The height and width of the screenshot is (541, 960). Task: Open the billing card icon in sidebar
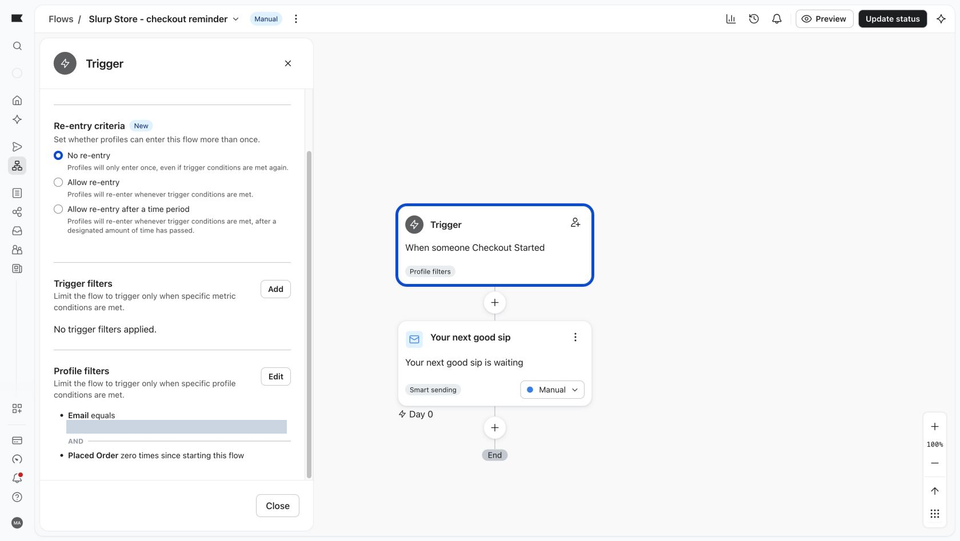click(x=17, y=440)
